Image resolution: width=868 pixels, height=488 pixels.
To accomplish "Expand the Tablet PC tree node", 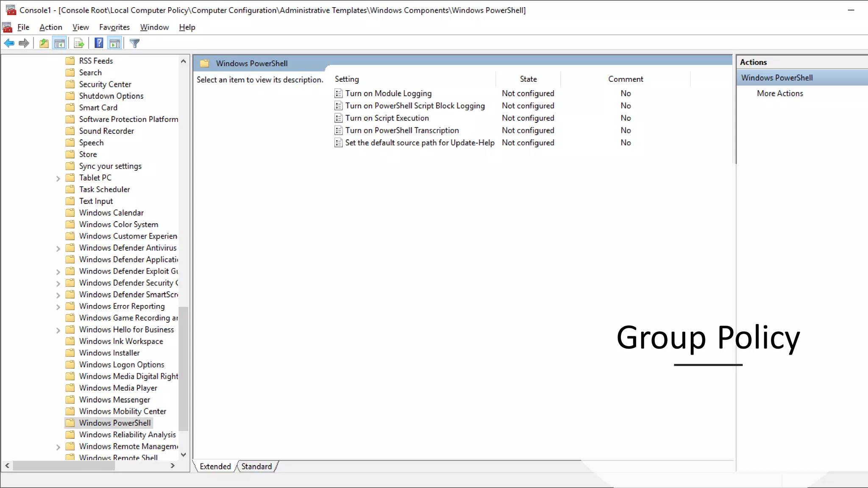I will 58,178.
